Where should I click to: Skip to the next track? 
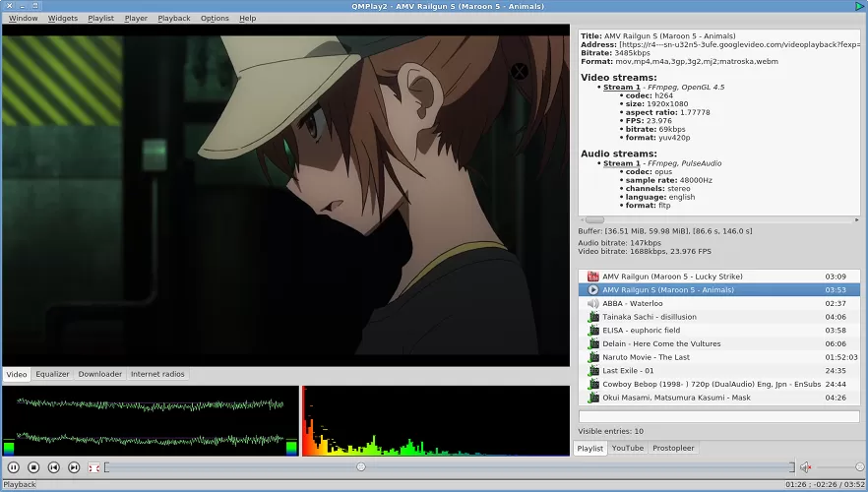point(74,467)
